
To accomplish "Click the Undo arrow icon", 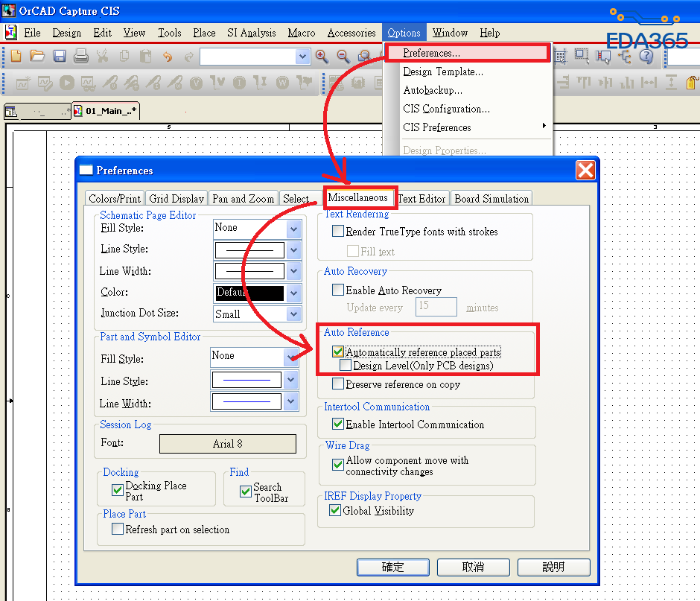I will (168, 57).
